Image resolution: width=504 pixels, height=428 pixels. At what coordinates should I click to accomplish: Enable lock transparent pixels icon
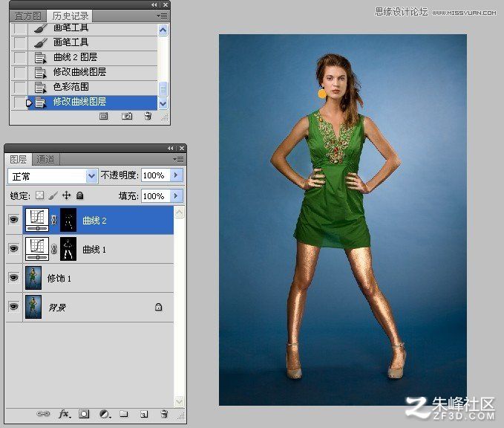[39, 195]
